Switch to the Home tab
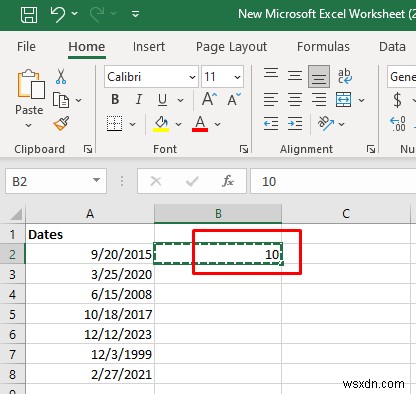This screenshot has width=416, height=394. click(x=87, y=47)
